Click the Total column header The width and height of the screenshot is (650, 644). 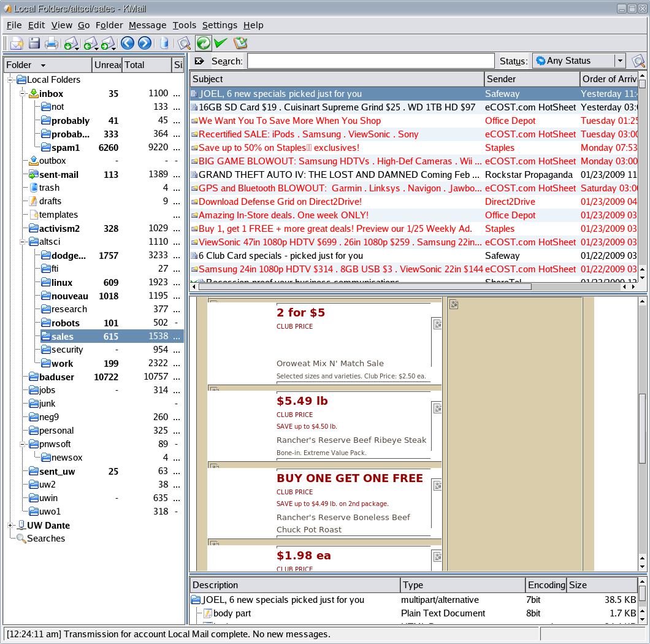[x=147, y=64]
